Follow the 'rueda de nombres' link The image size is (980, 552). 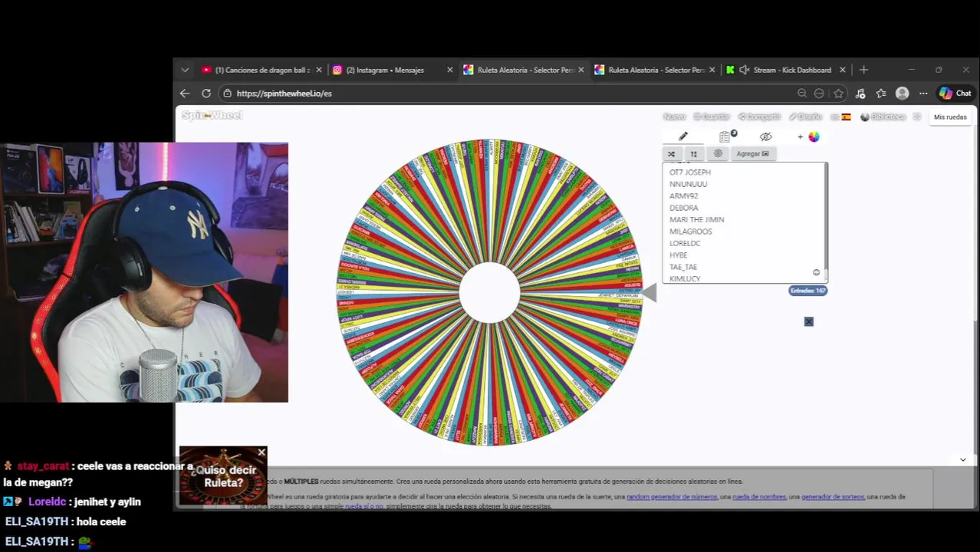[x=759, y=497]
